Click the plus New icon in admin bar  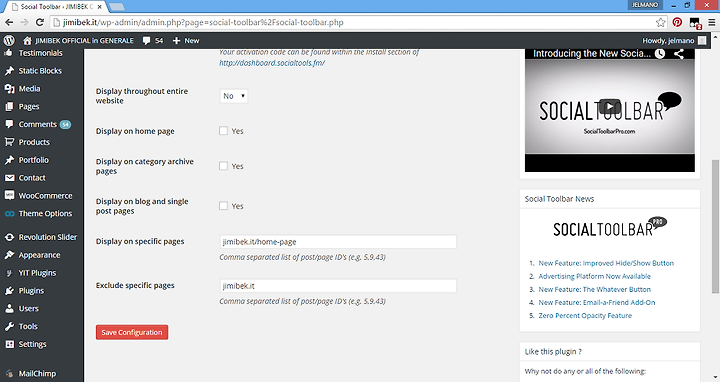click(x=176, y=40)
